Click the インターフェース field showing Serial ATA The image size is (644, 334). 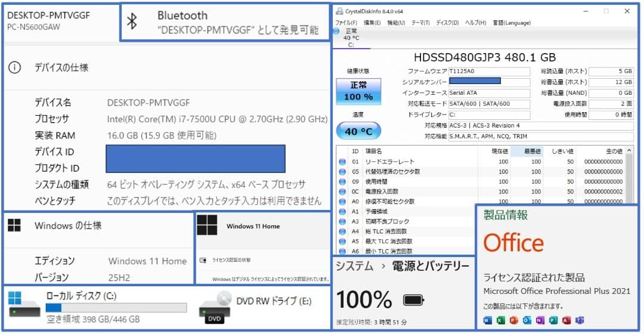coord(489,93)
